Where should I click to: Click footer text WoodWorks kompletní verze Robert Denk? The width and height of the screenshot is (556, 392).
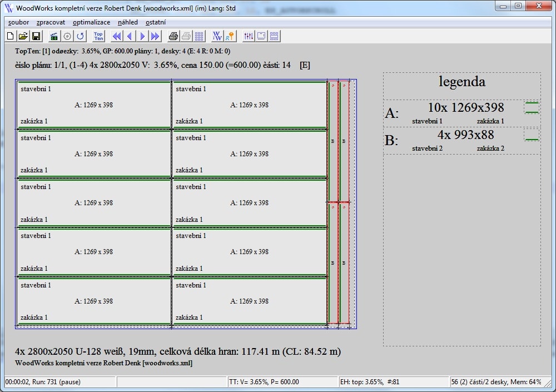(x=103, y=363)
